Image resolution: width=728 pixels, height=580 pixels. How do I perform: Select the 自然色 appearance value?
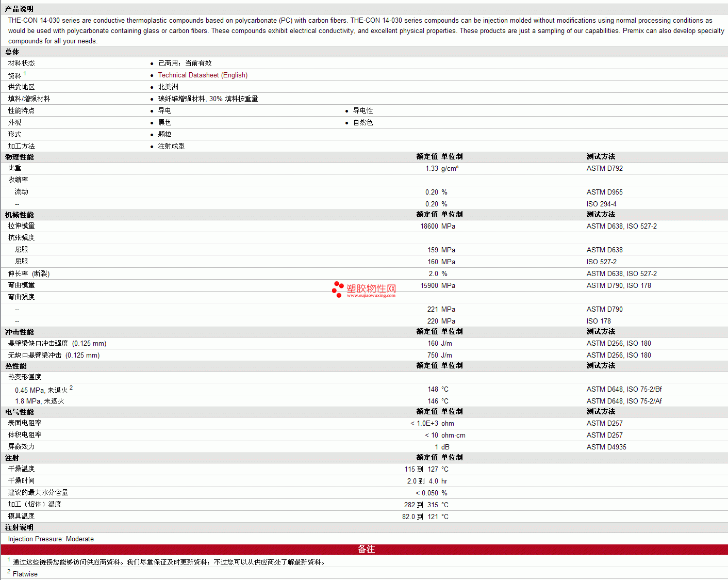363,123
